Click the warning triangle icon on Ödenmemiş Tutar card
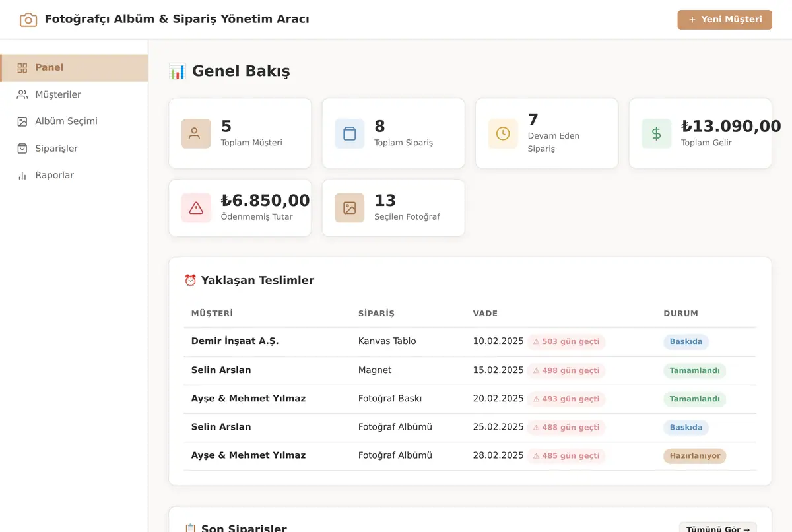 pyautogui.click(x=196, y=208)
